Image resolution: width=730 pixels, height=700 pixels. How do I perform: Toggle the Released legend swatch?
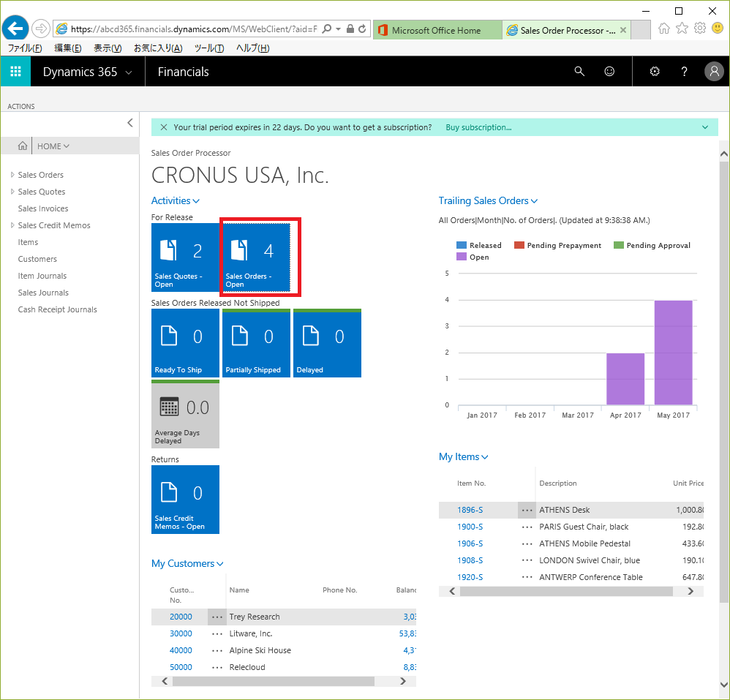[x=462, y=245]
